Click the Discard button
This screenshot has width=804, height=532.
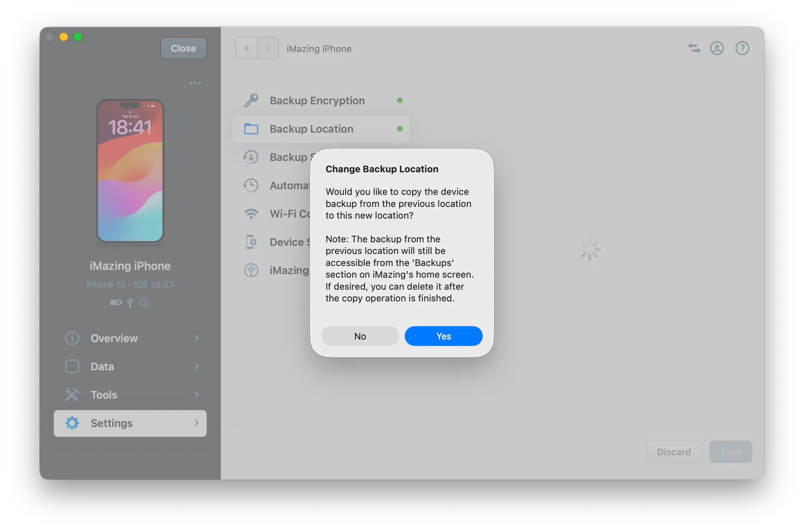point(673,452)
